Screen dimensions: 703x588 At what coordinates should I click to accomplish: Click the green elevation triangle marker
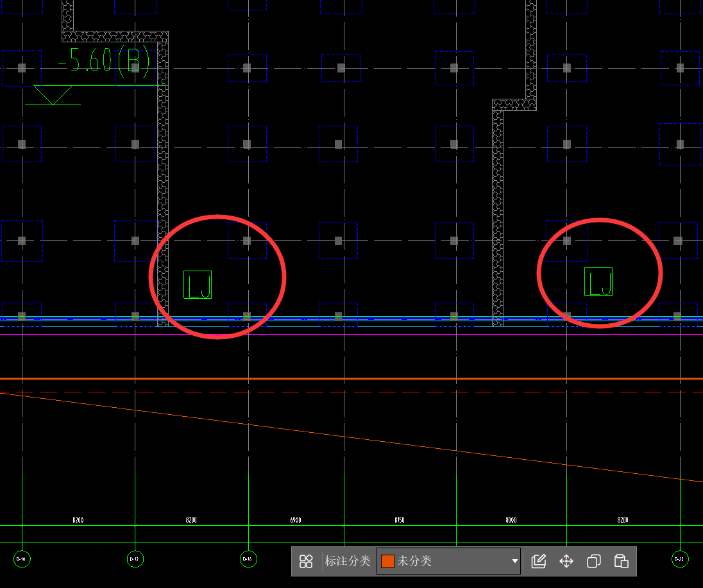tap(53, 95)
